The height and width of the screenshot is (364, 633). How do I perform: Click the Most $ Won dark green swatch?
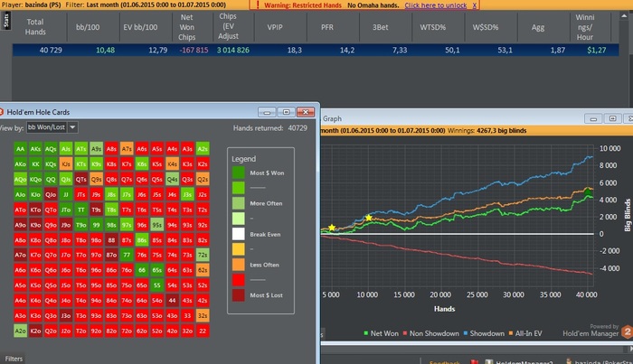click(x=238, y=173)
